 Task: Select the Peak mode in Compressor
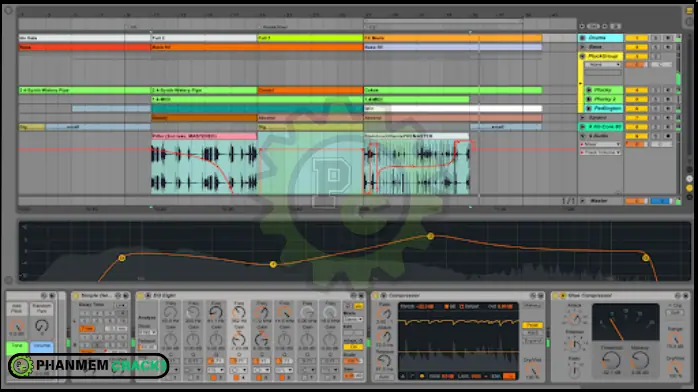click(x=532, y=325)
